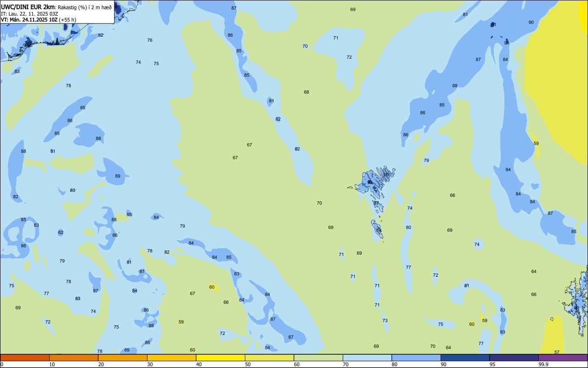Viewport: 588px width, 368px height.
Task: Select the map humidity value 80
Action: click(x=408, y=228)
